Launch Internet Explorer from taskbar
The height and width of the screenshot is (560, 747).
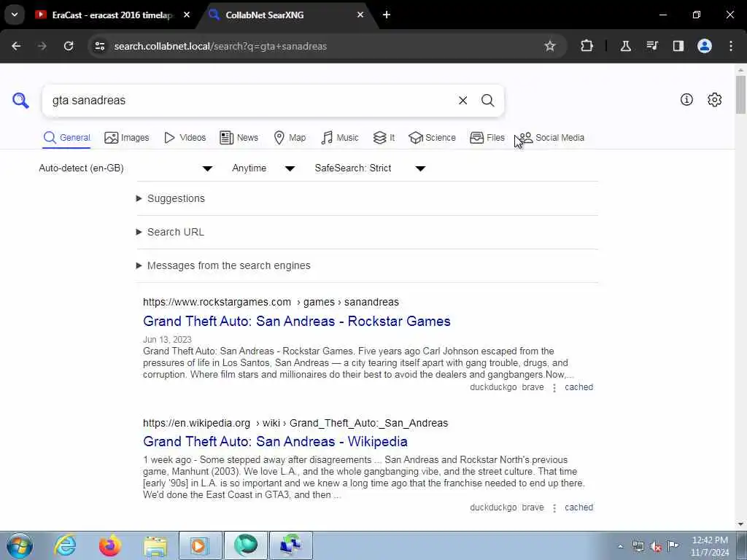point(65,545)
